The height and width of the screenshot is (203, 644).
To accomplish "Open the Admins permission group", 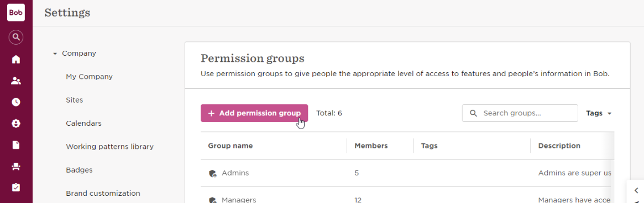I will tap(235, 173).
